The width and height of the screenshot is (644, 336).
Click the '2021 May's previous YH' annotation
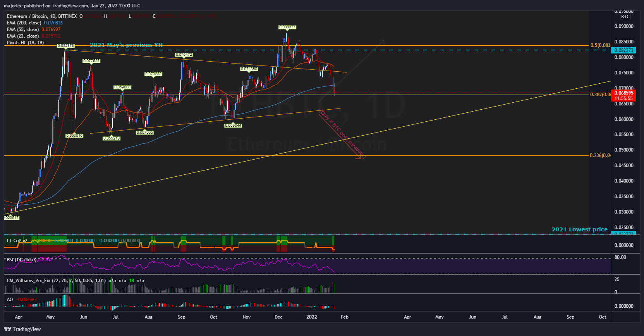pyautogui.click(x=126, y=45)
